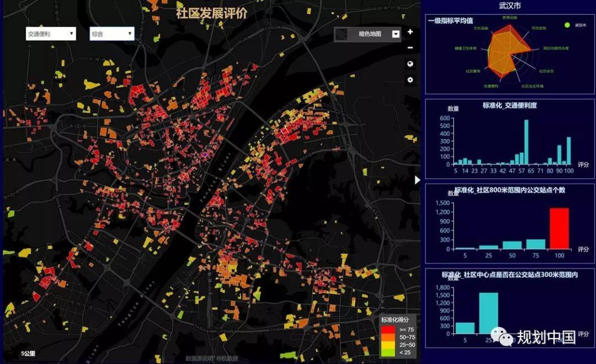The width and height of the screenshot is (596, 364).
Task: Open map settings gear icon
Action: coord(410,80)
